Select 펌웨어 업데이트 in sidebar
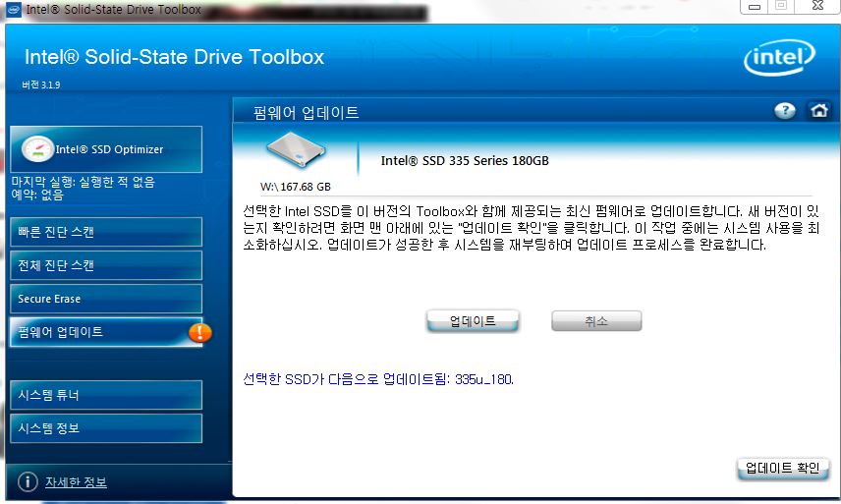This screenshot has height=504, width=841. pyautogui.click(x=106, y=332)
